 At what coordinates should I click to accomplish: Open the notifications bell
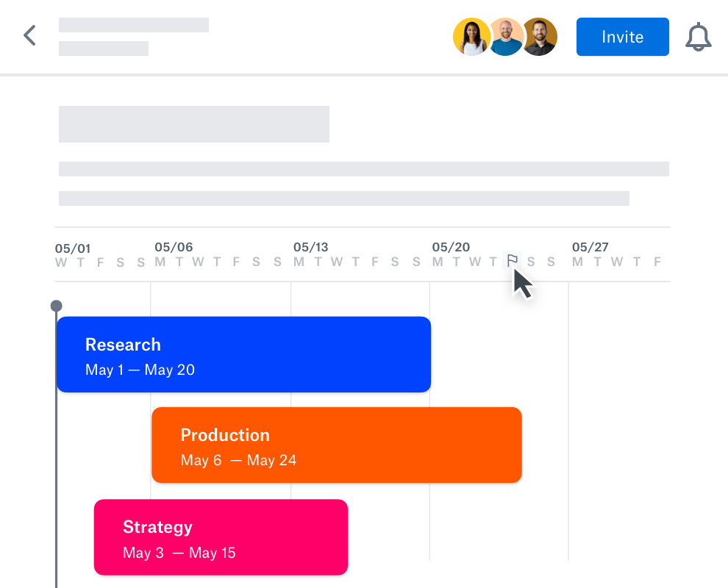[698, 37]
